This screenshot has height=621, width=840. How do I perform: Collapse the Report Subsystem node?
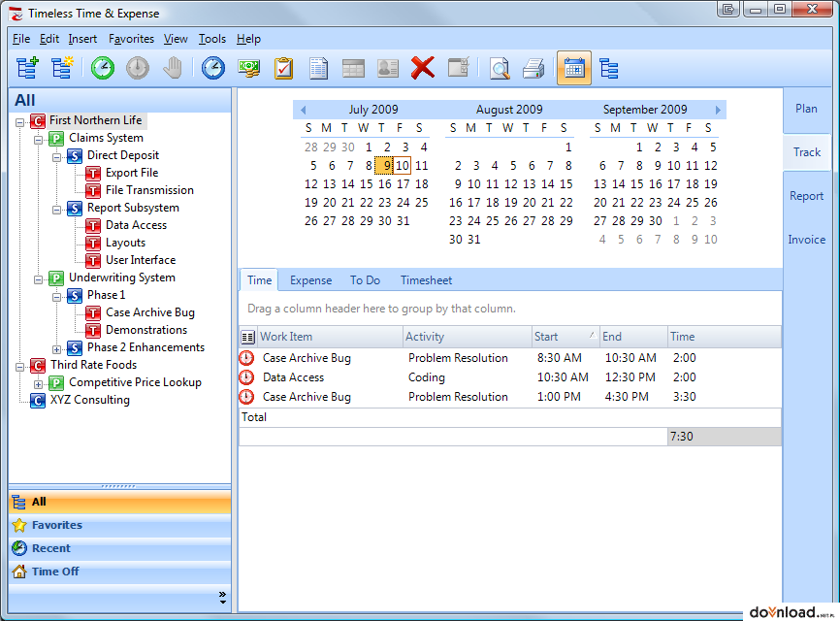(x=57, y=210)
